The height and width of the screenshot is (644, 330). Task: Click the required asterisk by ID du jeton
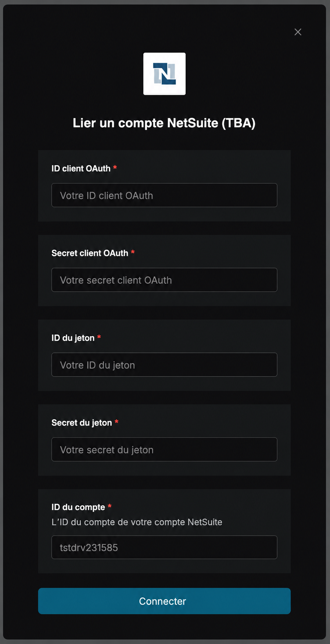(x=99, y=337)
